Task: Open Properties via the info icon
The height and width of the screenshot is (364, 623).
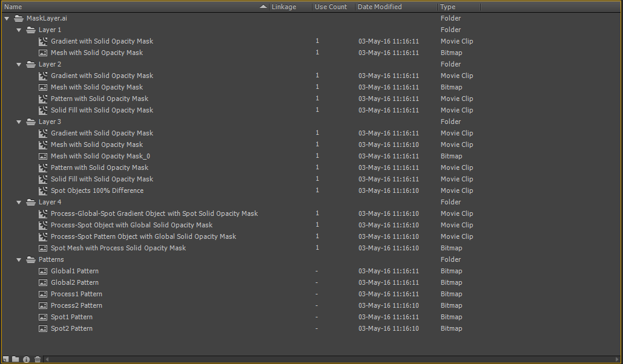Action: coord(26,359)
